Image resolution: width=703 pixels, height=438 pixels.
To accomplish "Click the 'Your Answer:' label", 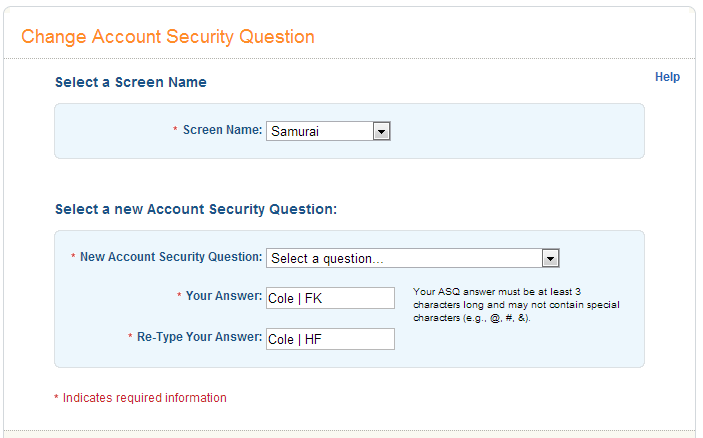I will pyautogui.click(x=224, y=296).
